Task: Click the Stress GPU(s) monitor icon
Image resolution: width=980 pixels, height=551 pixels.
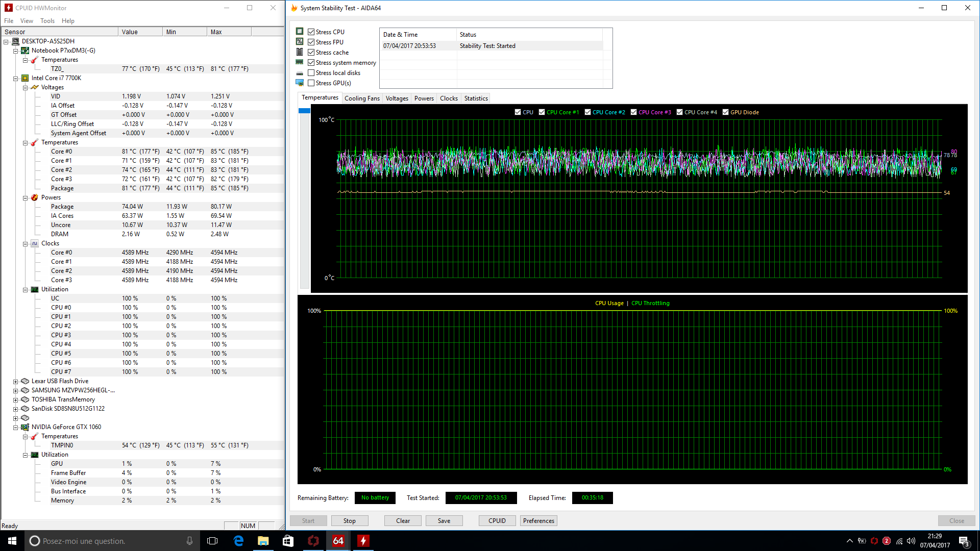Action: [x=300, y=83]
